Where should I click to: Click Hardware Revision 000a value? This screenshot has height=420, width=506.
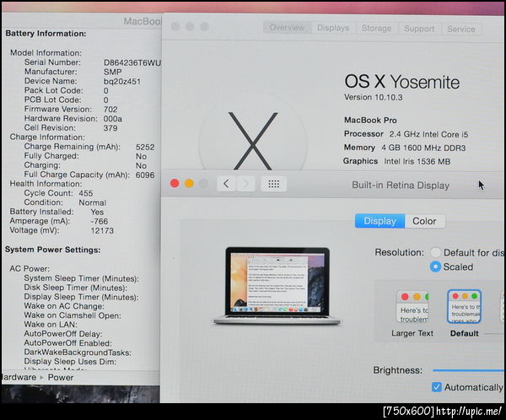pyautogui.click(x=113, y=119)
